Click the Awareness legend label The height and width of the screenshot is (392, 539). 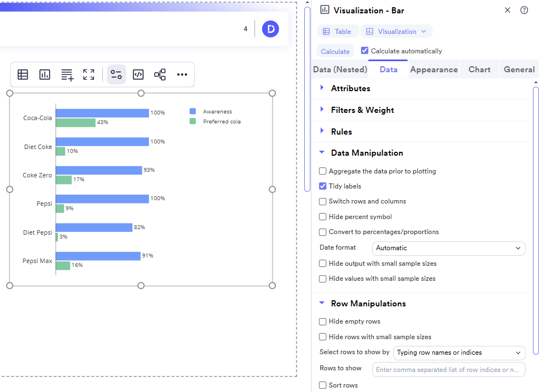pos(217,112)
